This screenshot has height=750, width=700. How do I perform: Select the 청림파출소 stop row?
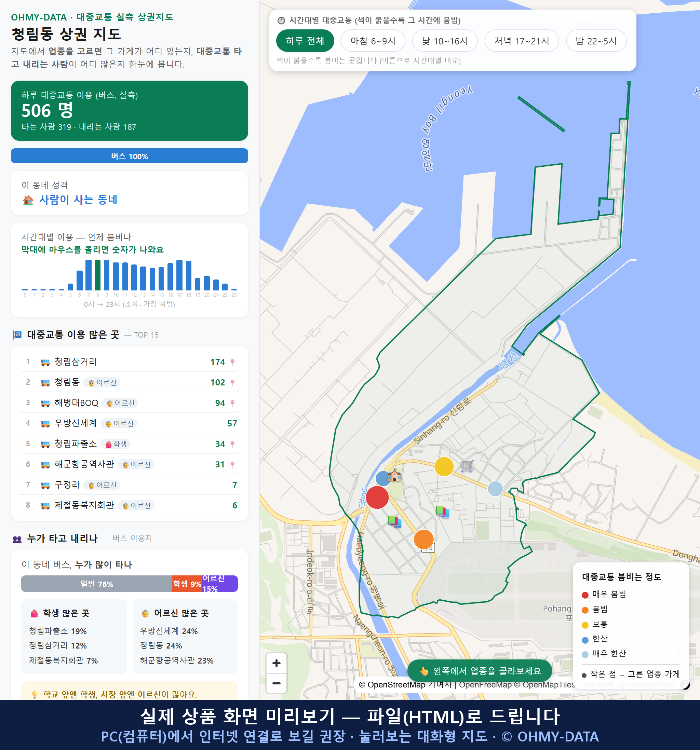point(130,444)
